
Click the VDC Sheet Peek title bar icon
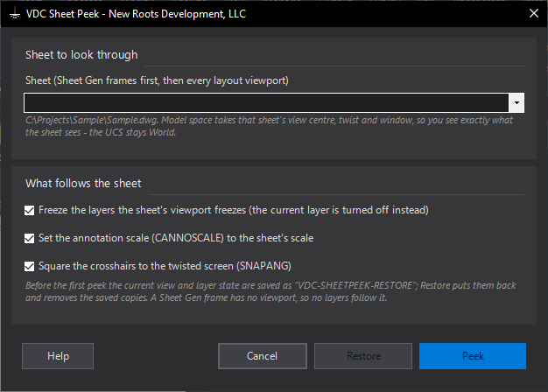click(x=14, y=14)
